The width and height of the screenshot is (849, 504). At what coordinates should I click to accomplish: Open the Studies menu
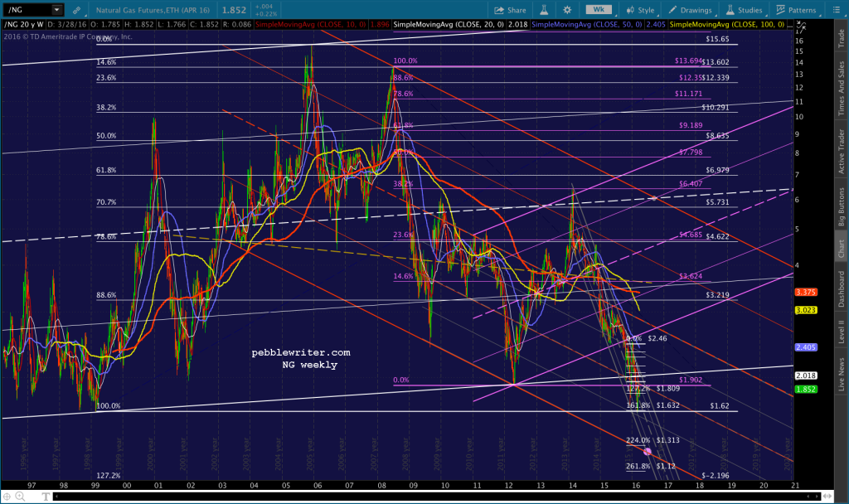pos(744,10)
